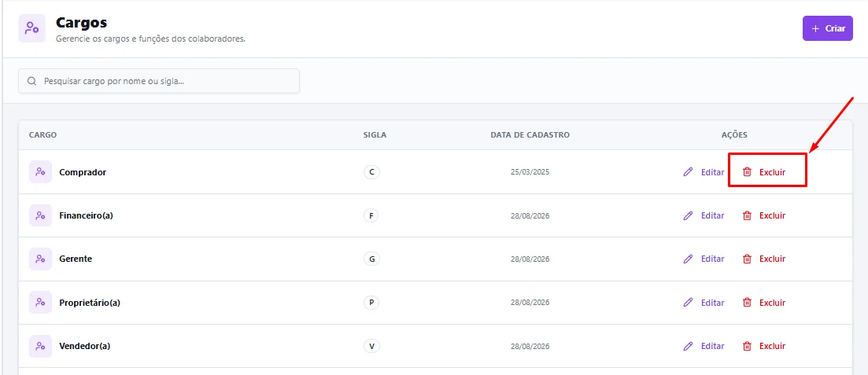
Task: Click the DATA DE CADASTRO column header
Action: [530, 135]
